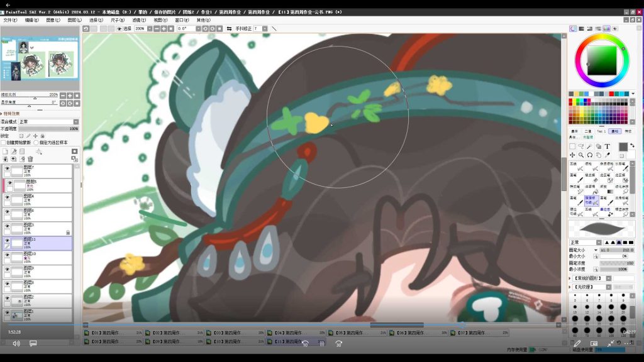The width and height of the screenshot is (644, 362).
Task: Switch to 【01】 document tab
Action: coord(113,333)
